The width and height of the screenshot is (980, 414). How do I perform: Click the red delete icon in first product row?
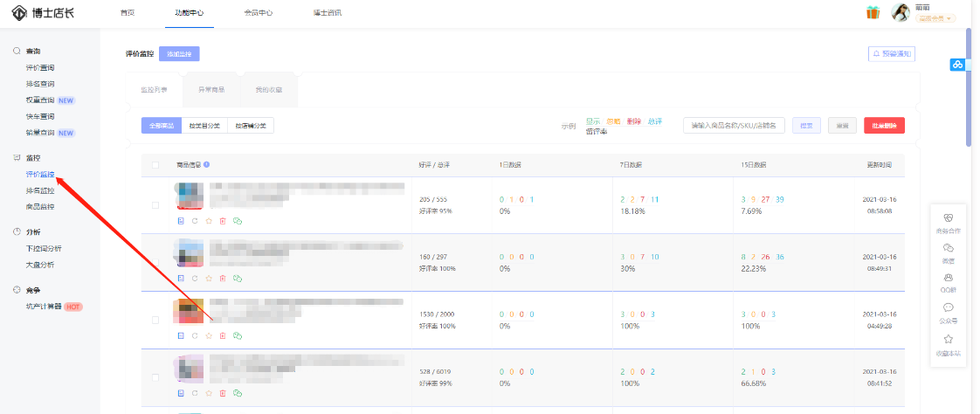[x=223, y=221]
